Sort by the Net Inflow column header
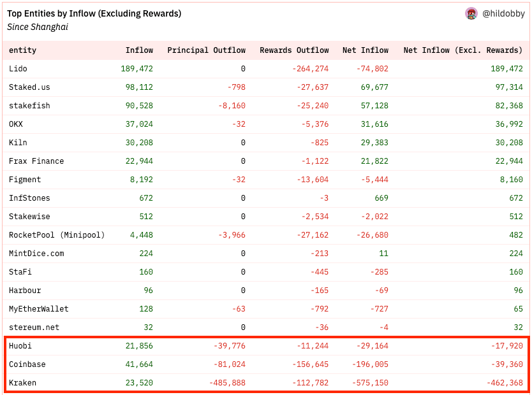 point(365,50)
